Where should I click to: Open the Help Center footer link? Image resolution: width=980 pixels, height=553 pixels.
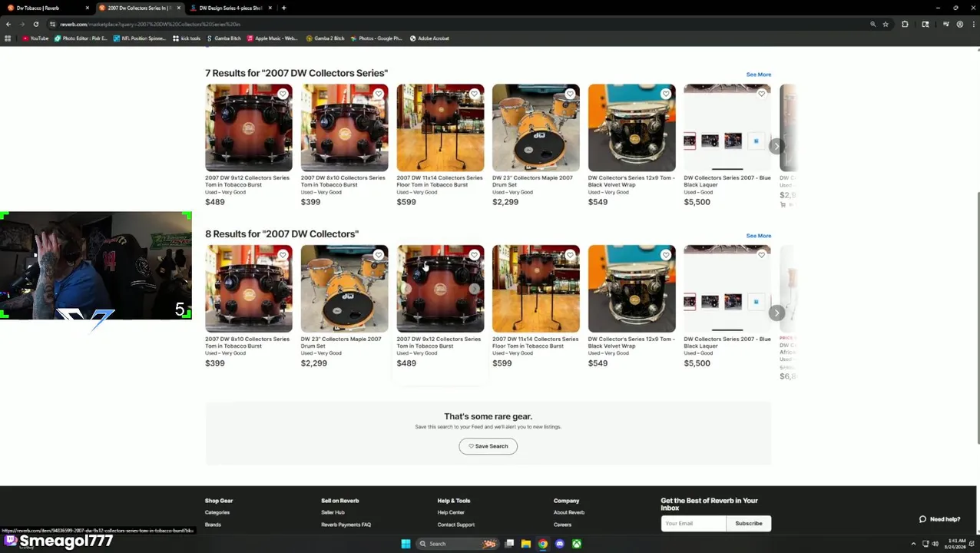point(451,512)
